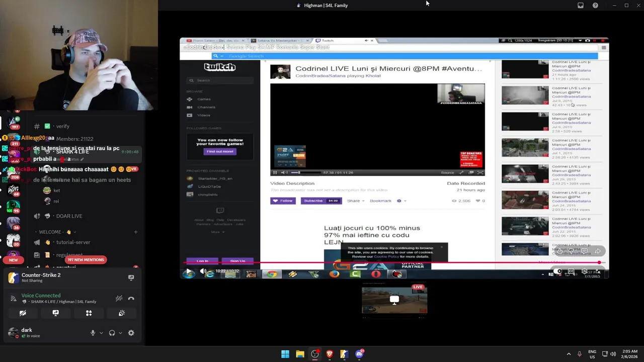Share streamed video arrow icon
The width and height of the screenshot is (644, 362).
(x=598, y=251)
